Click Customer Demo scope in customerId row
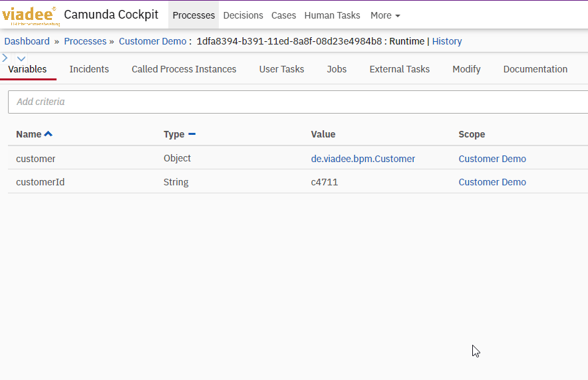This screenshot has width=588, height=380. pyautogui.click(x=492, y=182)
